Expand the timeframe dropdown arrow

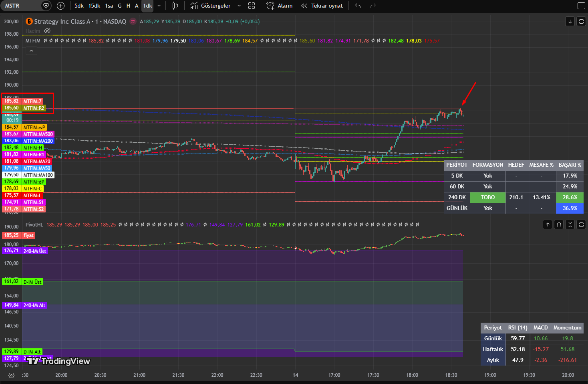pyautogui.click(x=159, y=6)
